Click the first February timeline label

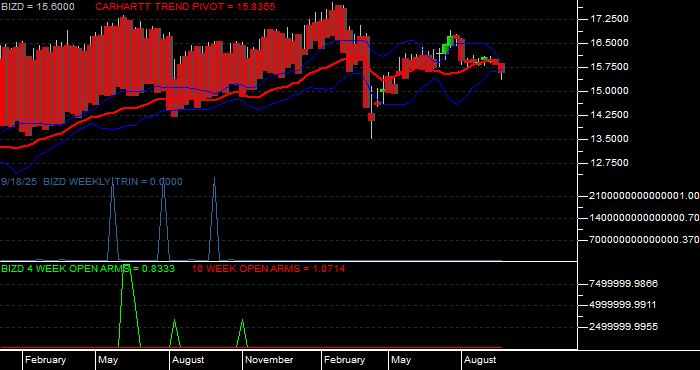tap(46, 360)
